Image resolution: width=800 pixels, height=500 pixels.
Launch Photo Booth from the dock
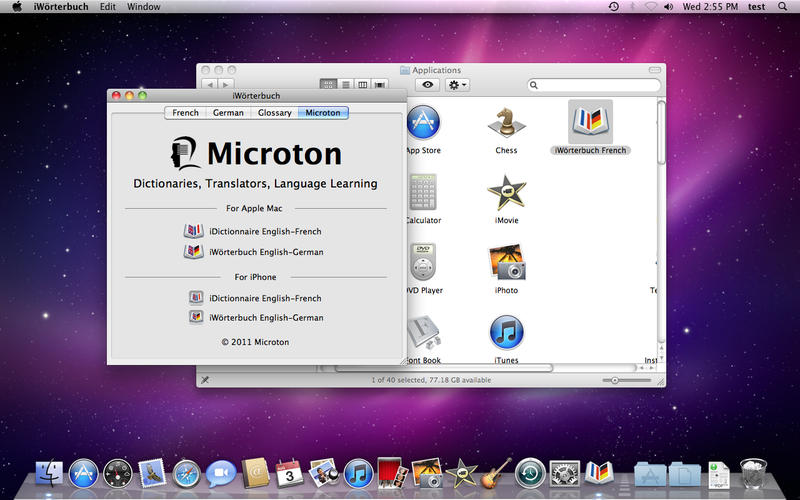pos(392,472)
